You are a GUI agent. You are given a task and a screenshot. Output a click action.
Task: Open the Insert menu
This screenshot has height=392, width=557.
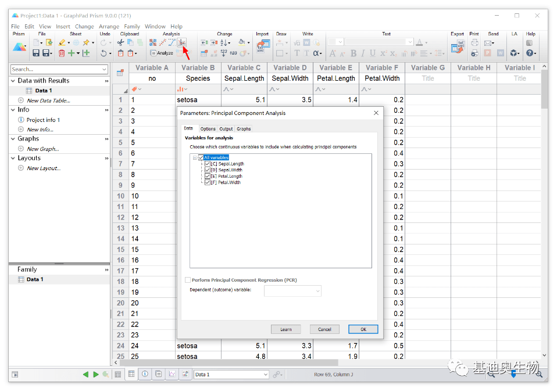click(63, 26)
